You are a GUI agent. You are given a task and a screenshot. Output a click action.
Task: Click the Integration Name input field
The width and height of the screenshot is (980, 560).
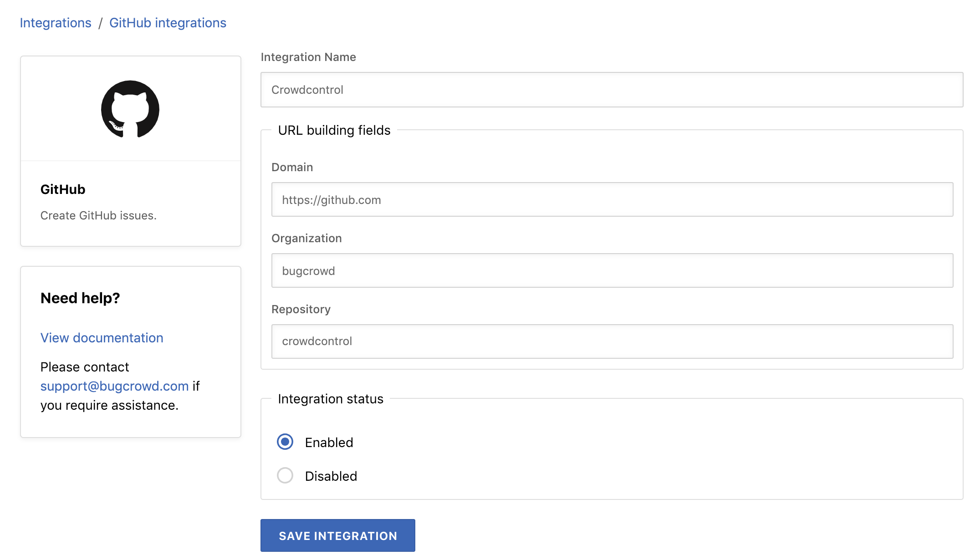(x=612, y=90)
